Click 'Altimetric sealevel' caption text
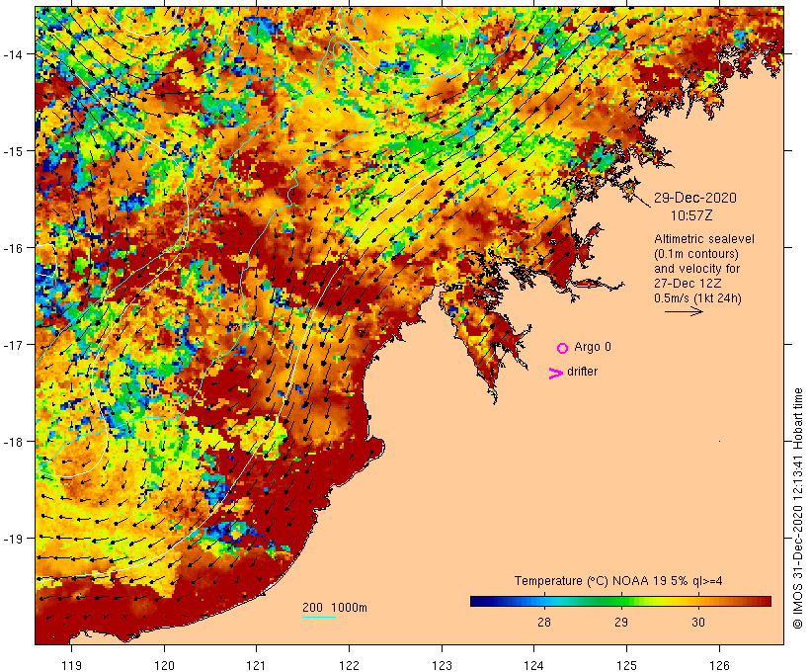This screenshot has width=810, height=672. click(x=704, y=239)
